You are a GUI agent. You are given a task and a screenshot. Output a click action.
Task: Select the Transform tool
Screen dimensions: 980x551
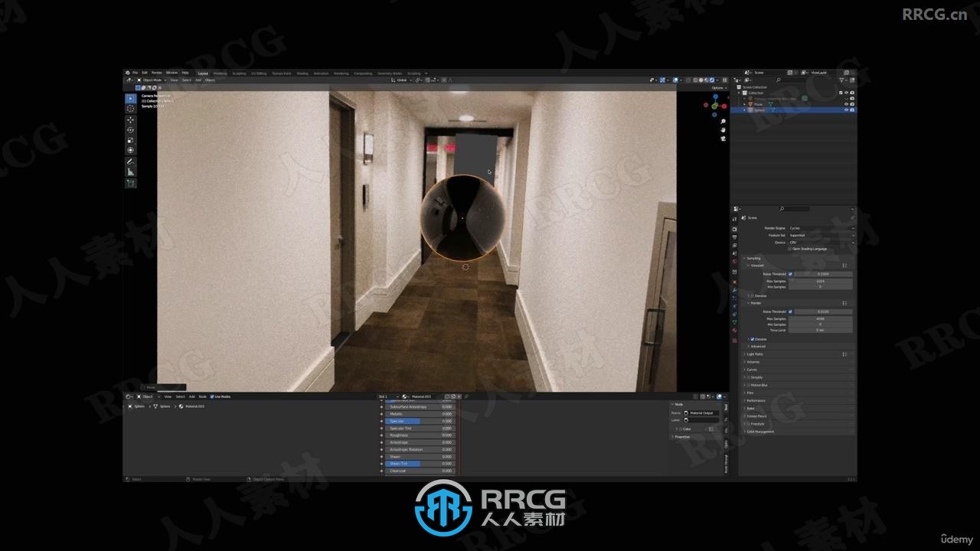pyautogui.click(x=130, y=150)
